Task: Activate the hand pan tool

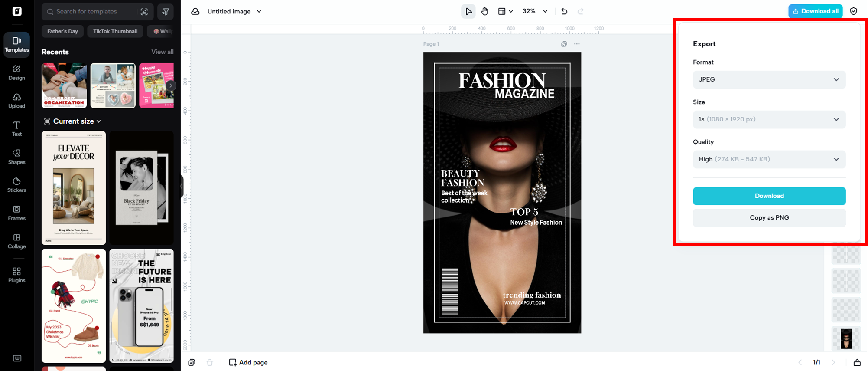Action: [484, 11]
